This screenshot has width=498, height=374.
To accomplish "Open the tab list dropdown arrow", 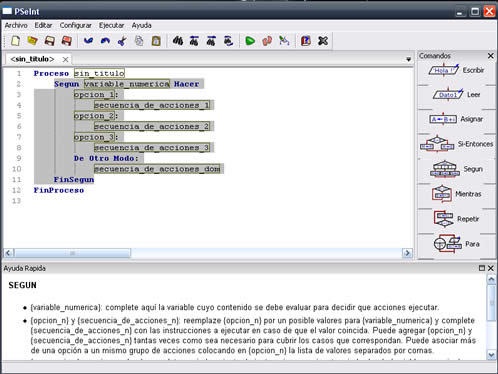I will [x=408, y=59].
